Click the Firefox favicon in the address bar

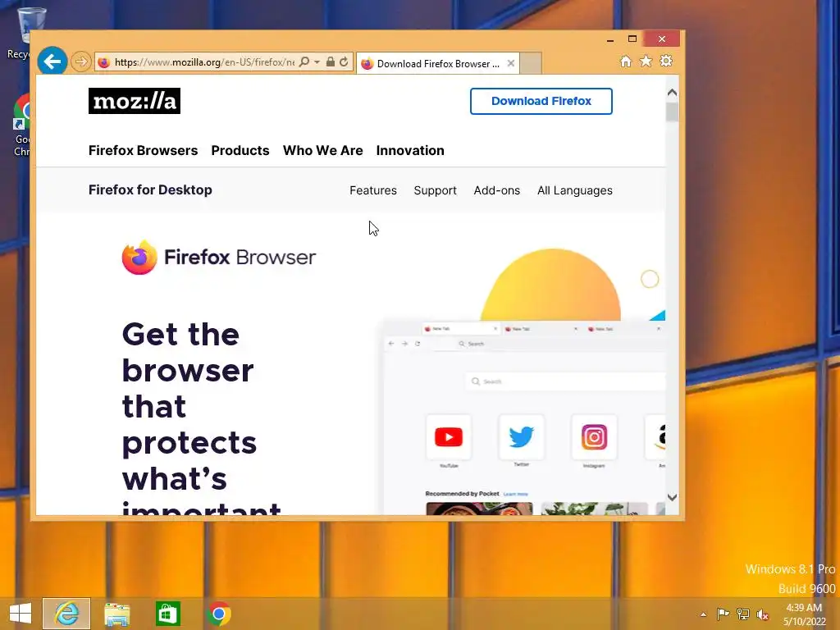[x=104, y=62]
